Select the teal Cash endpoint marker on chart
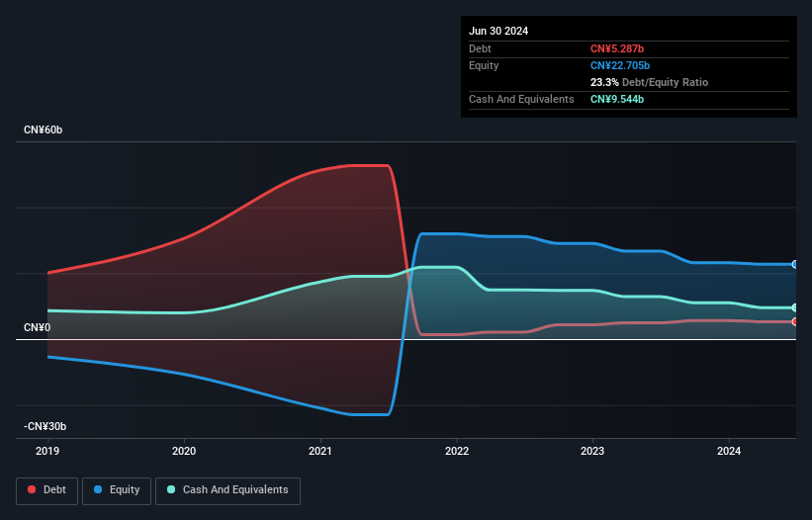812x520 pixels. coord(794,307)
